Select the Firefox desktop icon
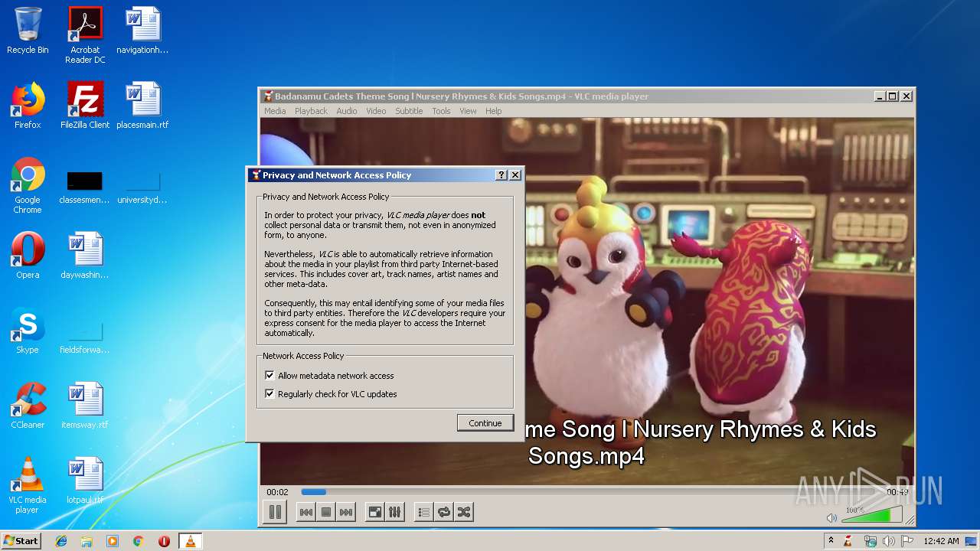980x551 pixels. tap(28, 106)
